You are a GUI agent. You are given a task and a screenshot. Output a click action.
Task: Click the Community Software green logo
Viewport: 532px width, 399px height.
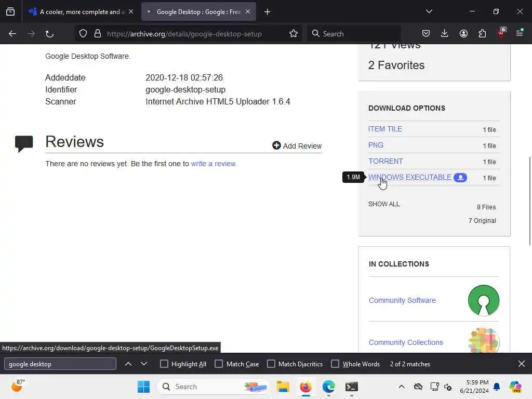click(x=484, y=300)
